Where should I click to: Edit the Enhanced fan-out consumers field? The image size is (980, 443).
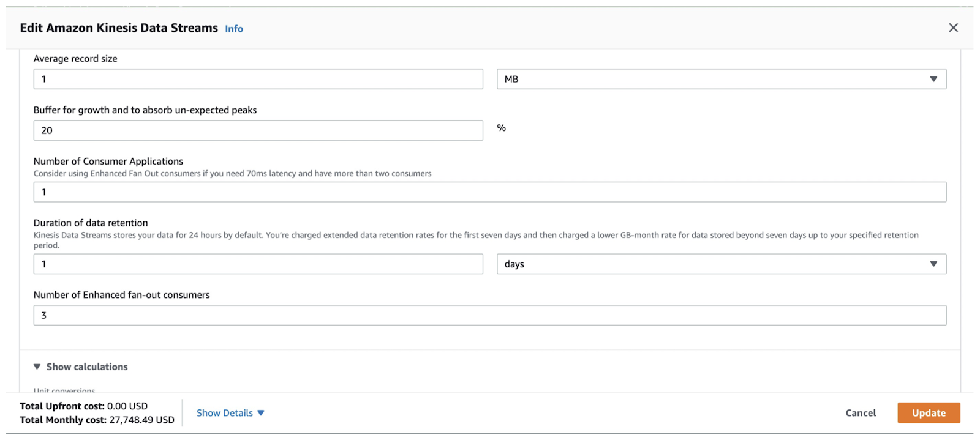[489, 316]
